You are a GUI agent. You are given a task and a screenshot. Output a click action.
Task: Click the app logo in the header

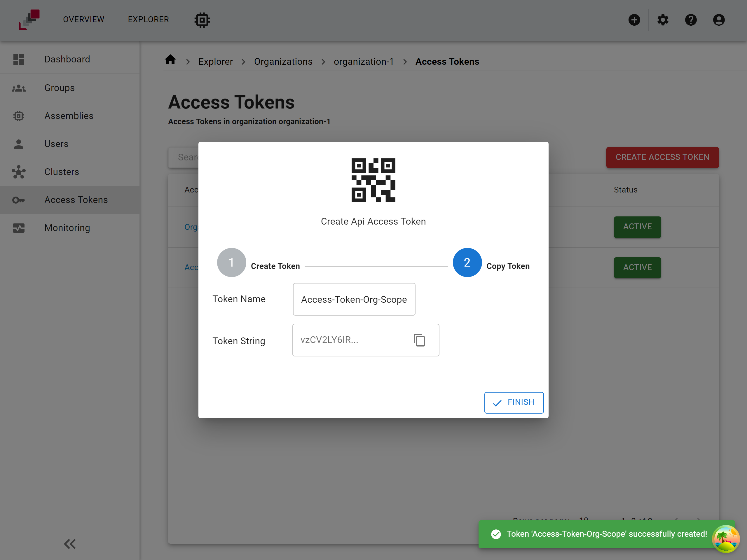pos(29,20)
